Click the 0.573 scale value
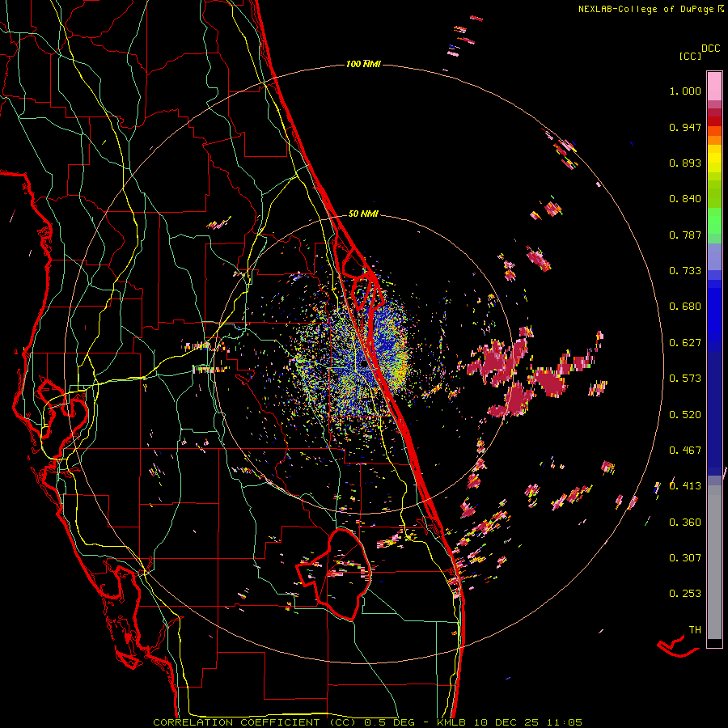728x728 pixels. point(685,379)
